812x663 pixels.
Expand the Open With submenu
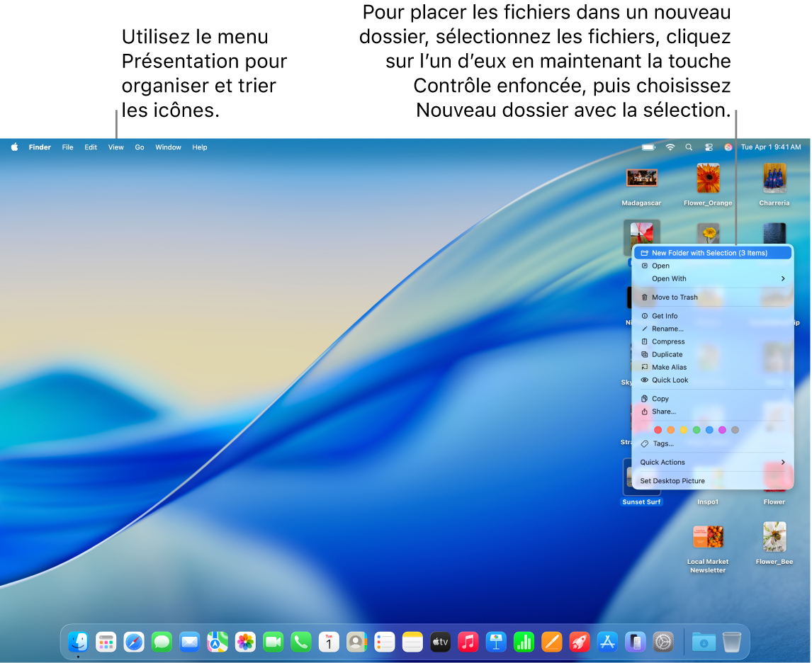tap(712, 278)
